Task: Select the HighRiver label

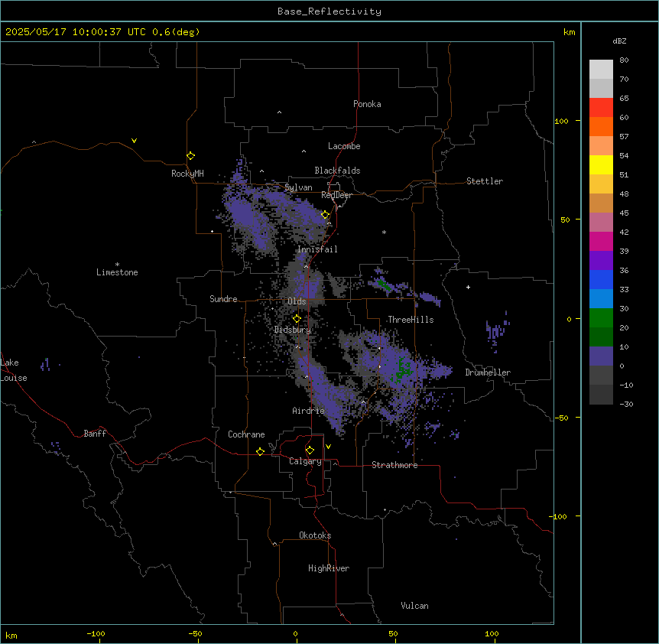Action: click(329, 568)
